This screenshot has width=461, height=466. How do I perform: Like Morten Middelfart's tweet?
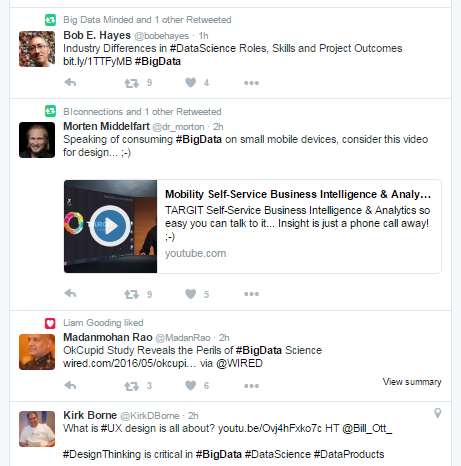tap(191, 294)
